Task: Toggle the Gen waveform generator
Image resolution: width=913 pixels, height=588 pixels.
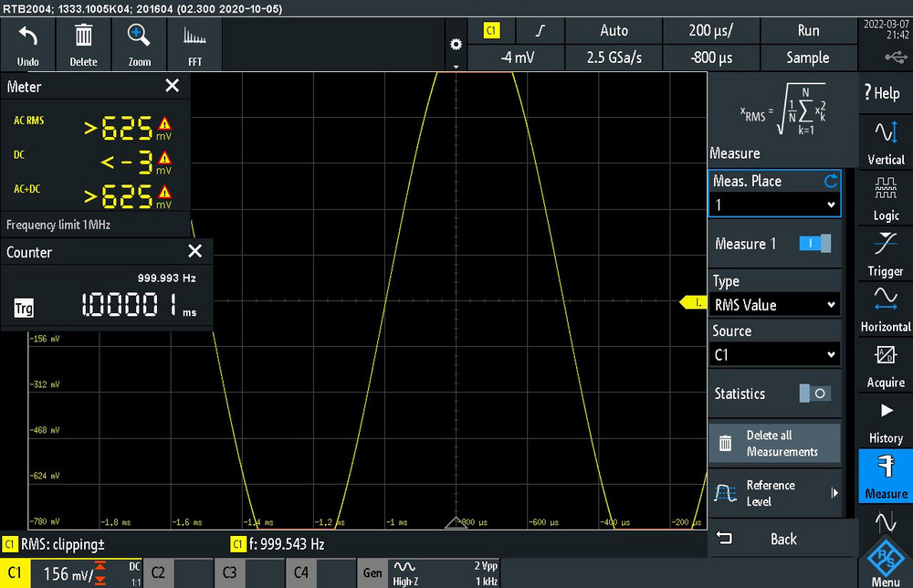Action: [373, 572]
